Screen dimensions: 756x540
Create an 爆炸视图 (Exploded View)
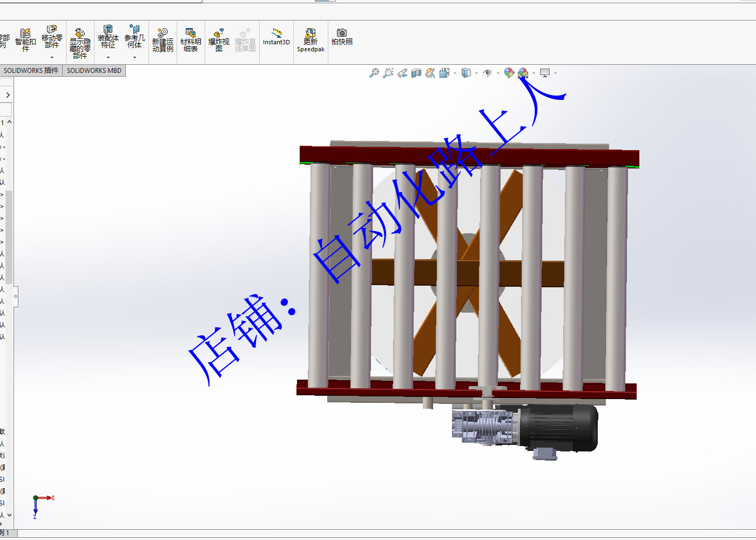(219, 38)
